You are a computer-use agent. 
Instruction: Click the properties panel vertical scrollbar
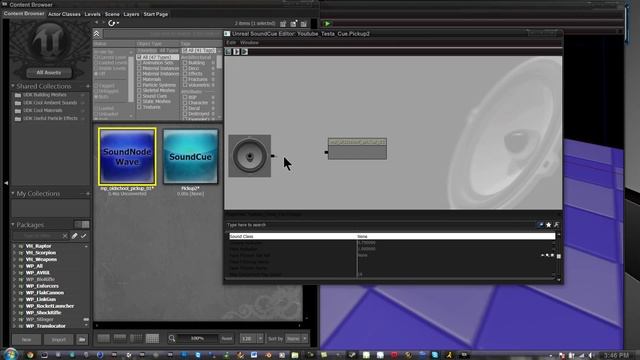559,256
